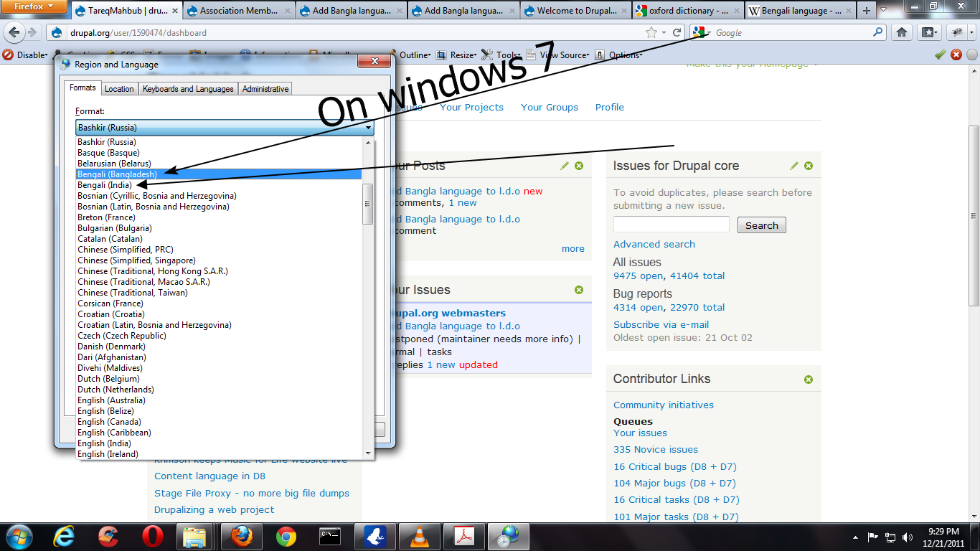Viewport: 980px width, 551px height.
Task: Click the issue search text field
Action: tap(672, 225)
